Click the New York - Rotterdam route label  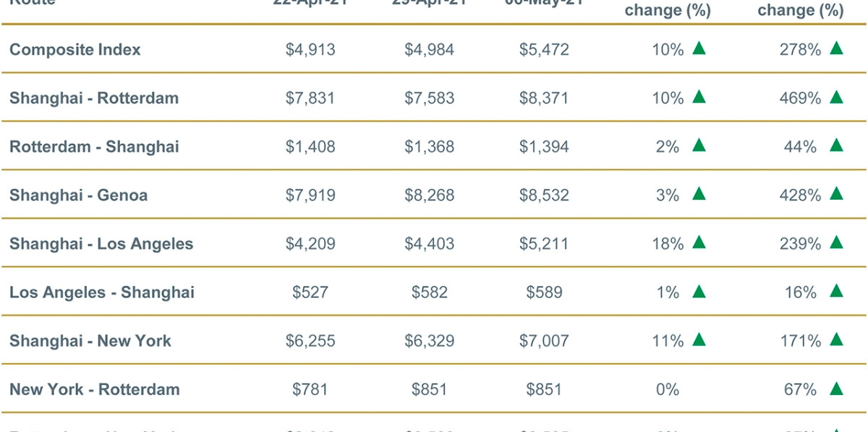tap(95, 389)
